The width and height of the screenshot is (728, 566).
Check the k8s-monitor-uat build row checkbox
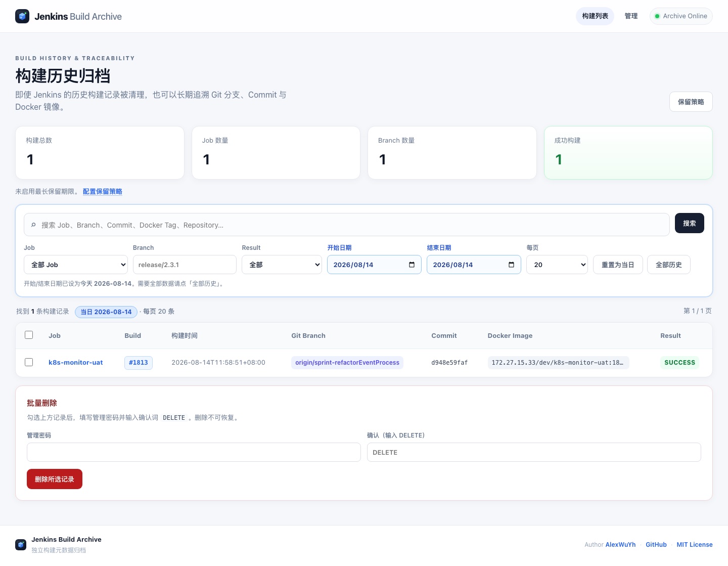point(29,362)
